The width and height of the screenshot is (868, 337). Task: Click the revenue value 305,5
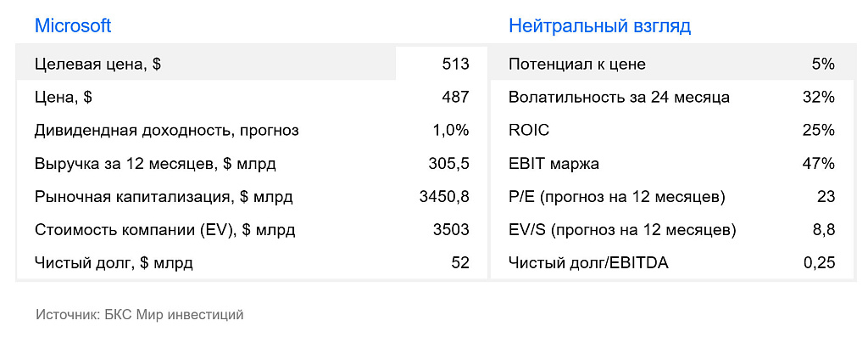click(449, 164)
